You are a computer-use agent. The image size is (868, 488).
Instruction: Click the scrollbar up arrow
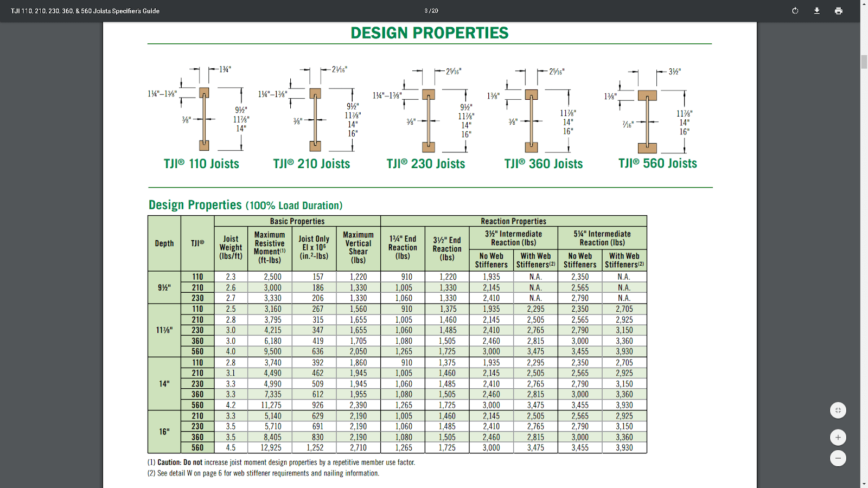[x=864, y=4]
